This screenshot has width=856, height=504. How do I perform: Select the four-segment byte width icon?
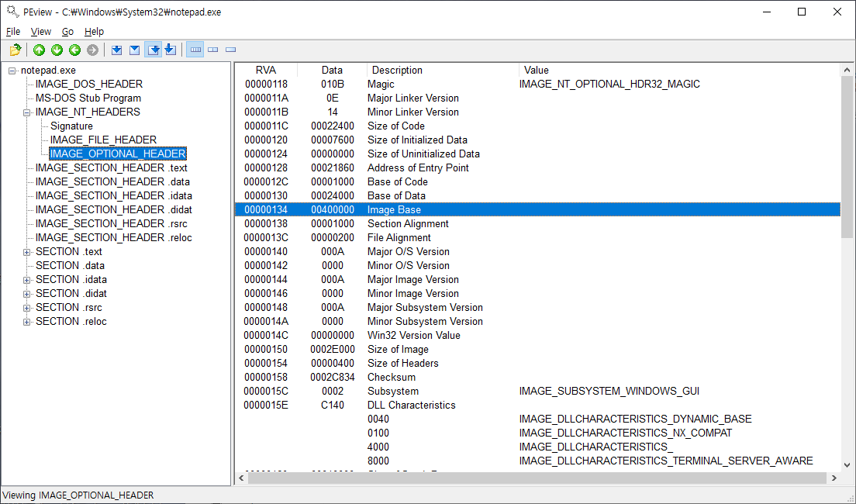(195, 50)
